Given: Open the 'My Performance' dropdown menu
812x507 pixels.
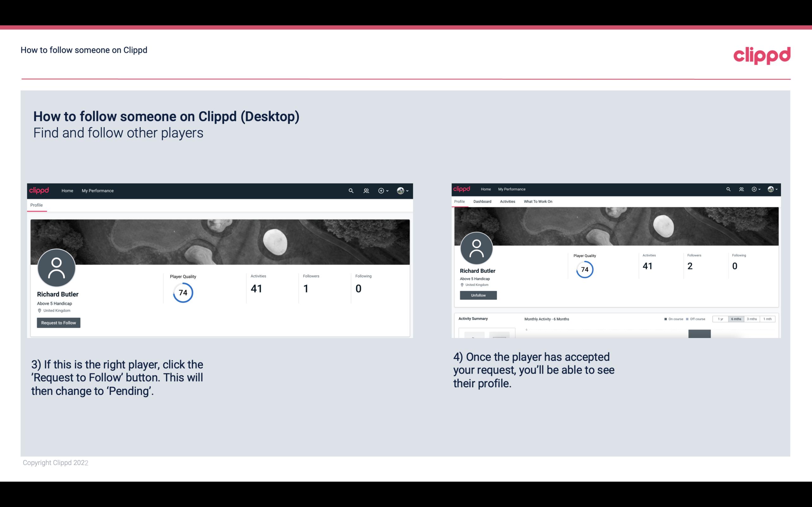Looking at the screenshot, I should [98, 190].
